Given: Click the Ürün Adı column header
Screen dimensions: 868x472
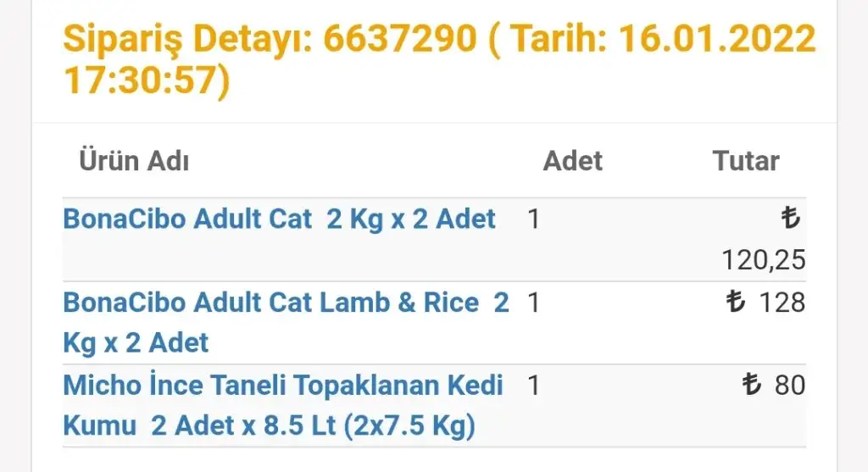Looking at the screenshot, I should (134, 160).
